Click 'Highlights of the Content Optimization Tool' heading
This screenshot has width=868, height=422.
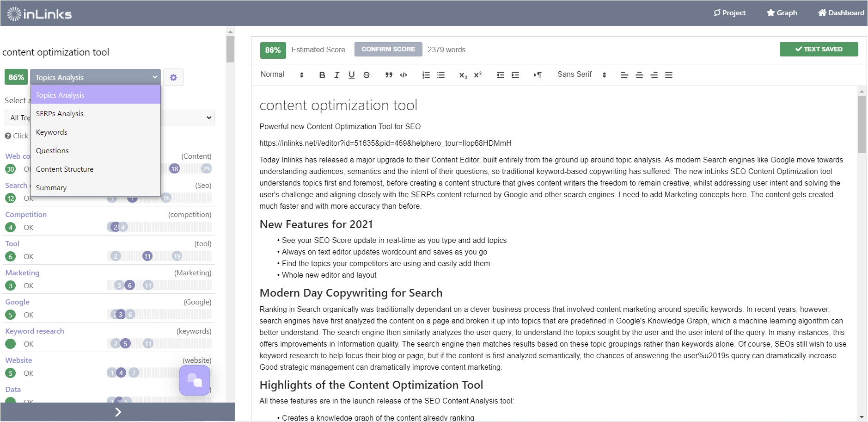(371, 385)
